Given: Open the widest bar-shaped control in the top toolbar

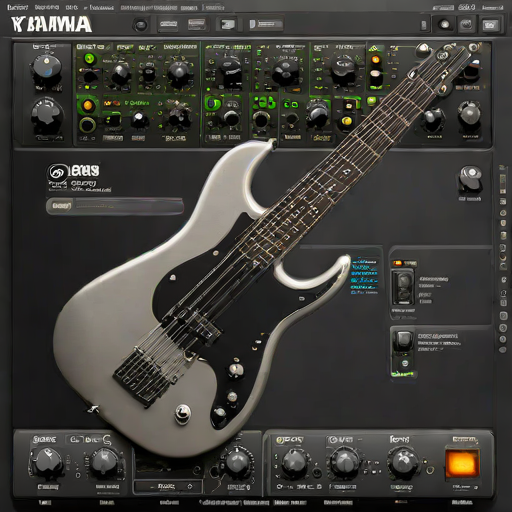Looking at the screenshot, I should (x=267, y=24).
